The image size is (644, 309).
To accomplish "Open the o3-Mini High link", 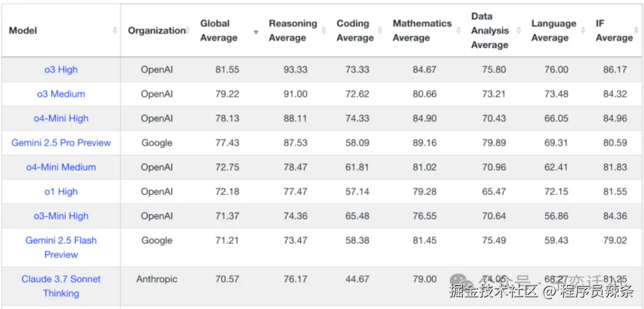I will coord(61,216).
